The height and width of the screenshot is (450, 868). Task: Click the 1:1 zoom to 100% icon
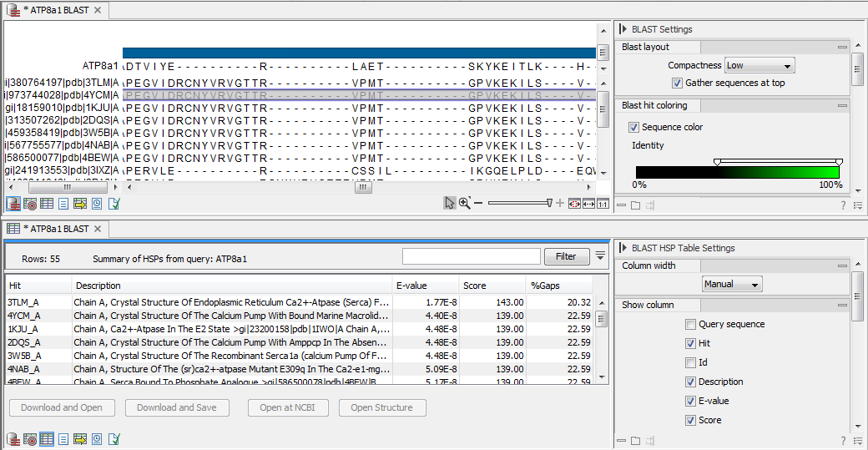pyautogui.click(x=601, y=203)
